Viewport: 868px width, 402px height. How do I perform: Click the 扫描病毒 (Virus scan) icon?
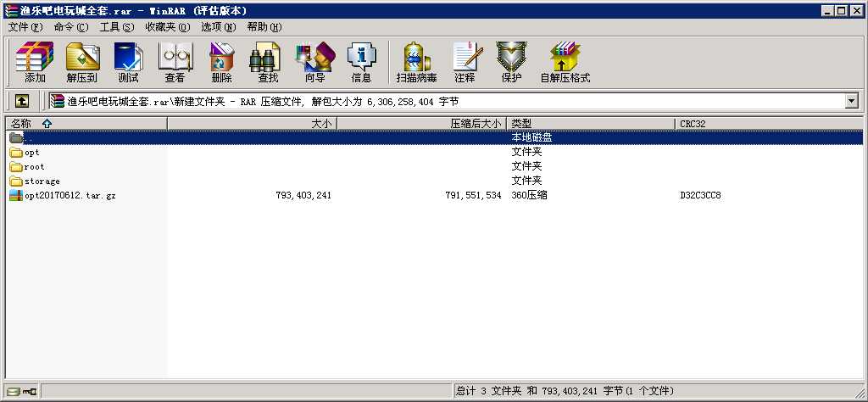417,61
